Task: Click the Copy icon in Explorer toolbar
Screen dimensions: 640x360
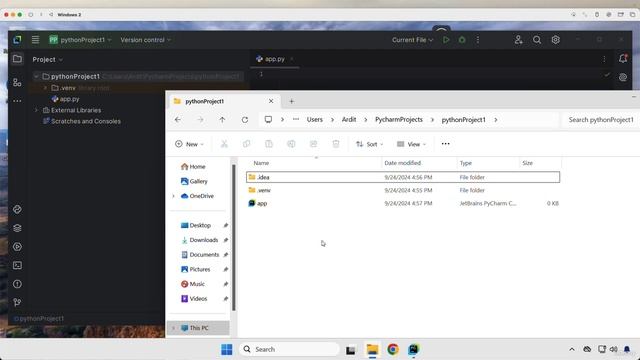Action: [246, 144]
